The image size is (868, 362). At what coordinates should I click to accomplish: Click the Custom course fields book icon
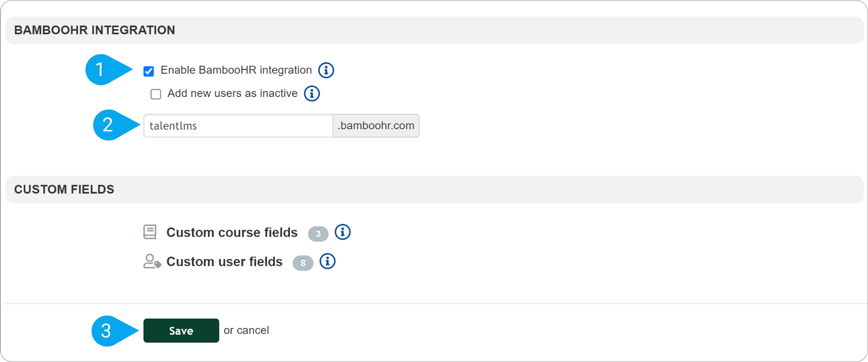pos(150,232)
